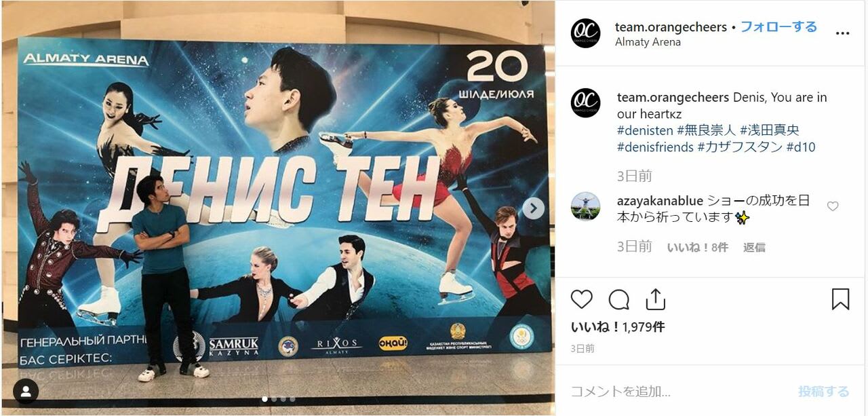Open the #浅田真央 hashtag
Screen dimensions: 868x416
tap(770, 130)
